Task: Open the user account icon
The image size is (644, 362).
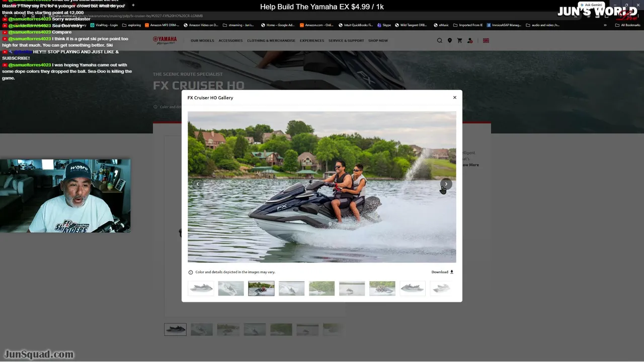Action: click(x=470, y=41)
